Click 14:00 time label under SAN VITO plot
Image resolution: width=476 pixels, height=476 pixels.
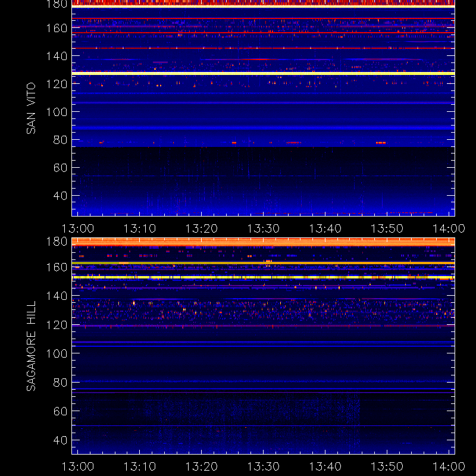tap(449, 228)
